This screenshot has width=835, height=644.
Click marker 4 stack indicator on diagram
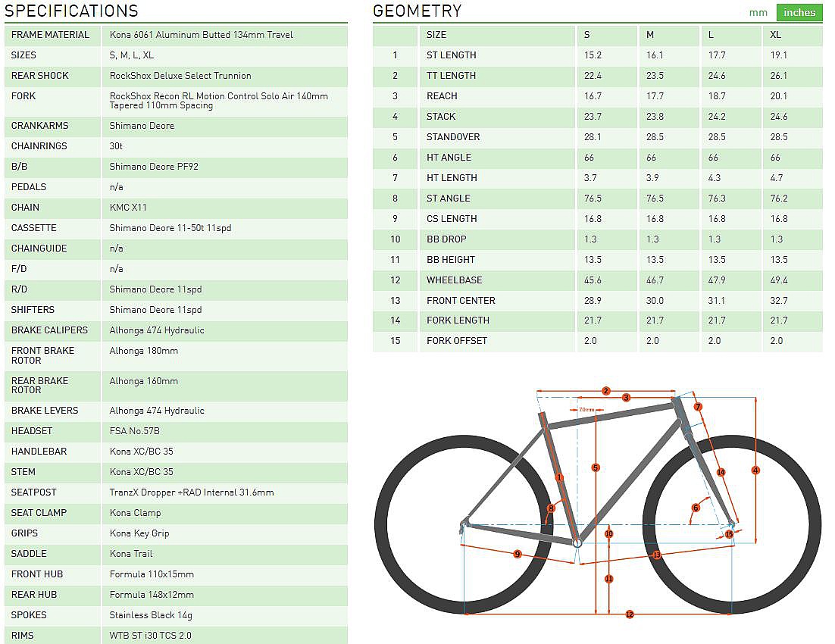click(x=755, y=470)
